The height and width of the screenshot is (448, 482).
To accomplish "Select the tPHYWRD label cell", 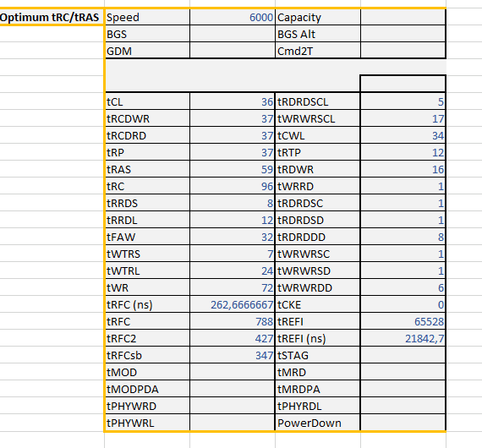I will coord(147,406).
